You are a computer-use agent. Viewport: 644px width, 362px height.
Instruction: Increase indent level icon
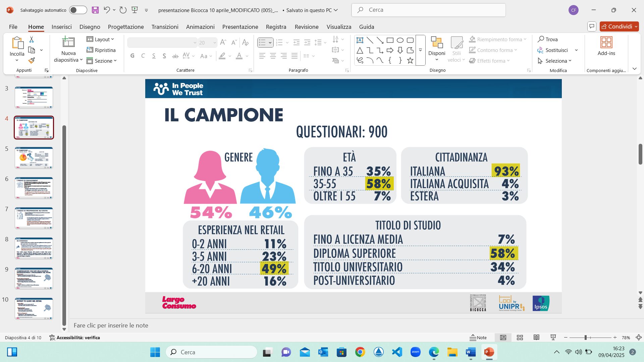coord(307,43)
